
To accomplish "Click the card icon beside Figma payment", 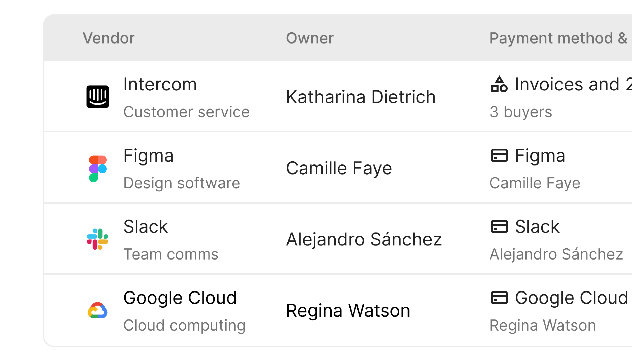I will pos(499,155).
